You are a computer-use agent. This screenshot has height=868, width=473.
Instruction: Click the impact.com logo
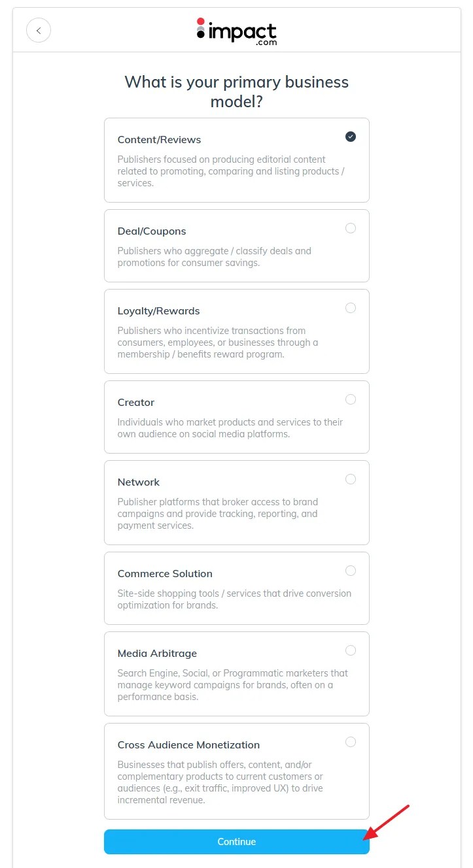(236, 30)
